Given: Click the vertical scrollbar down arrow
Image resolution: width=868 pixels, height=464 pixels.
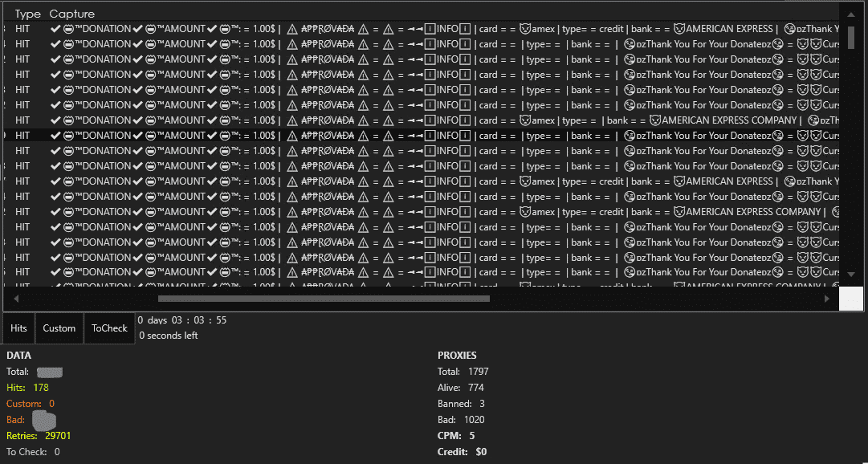Looking at the screenshot, I should 851,274.
